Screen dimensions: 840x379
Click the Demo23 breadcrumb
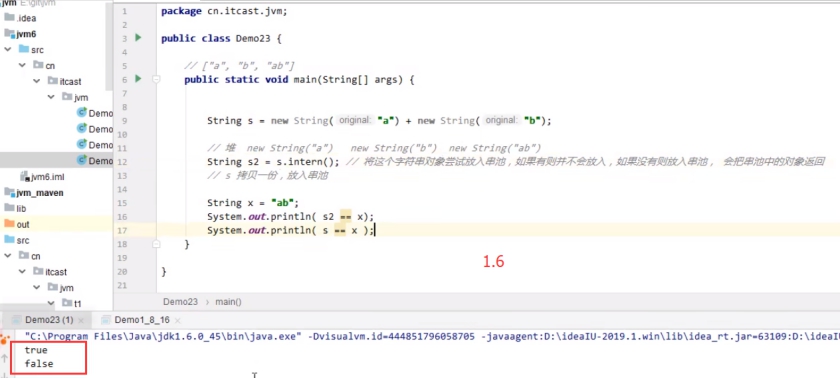point(181,302)
